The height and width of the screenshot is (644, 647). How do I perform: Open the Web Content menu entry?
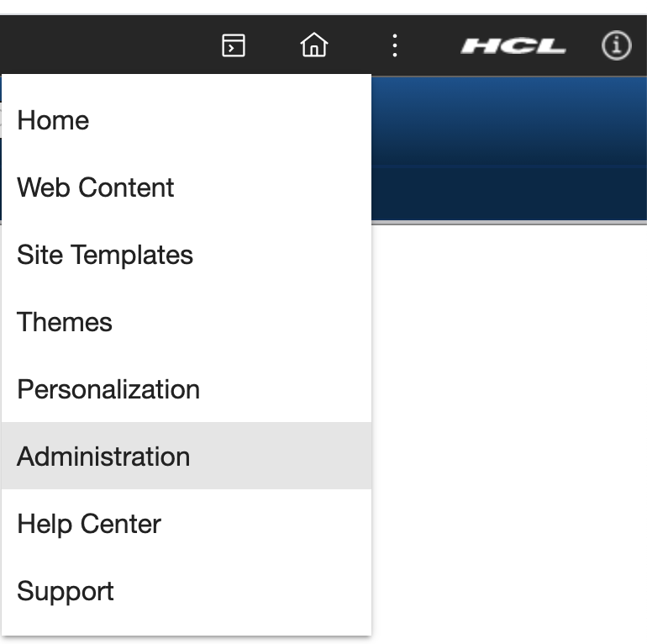(x=96, y=187)
